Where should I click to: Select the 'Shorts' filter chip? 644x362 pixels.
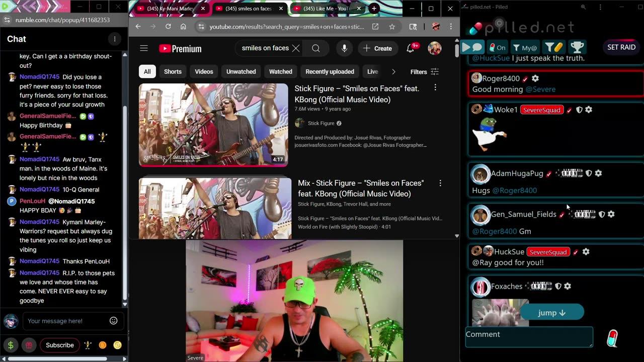click(x=173, y=71)
